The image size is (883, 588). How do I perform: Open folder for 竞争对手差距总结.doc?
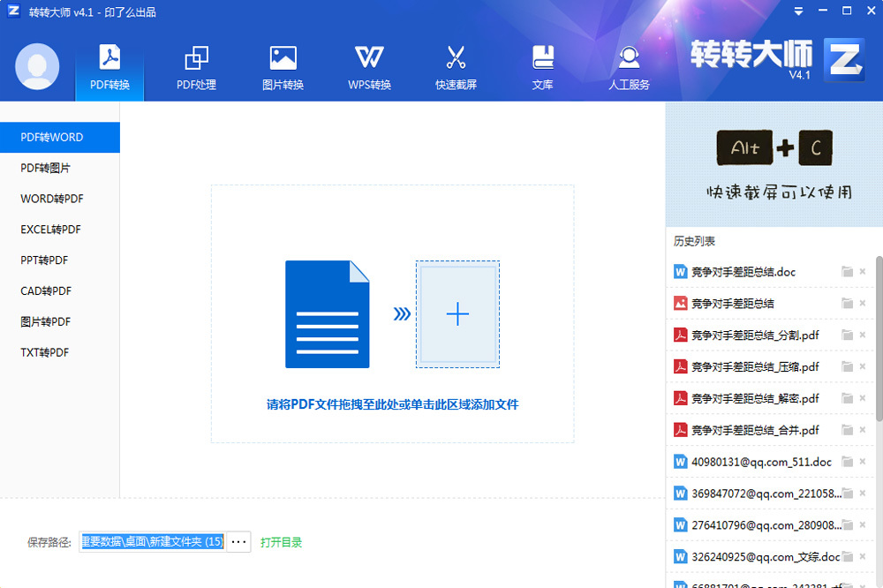pyautogui.click(x=847, y=272)
